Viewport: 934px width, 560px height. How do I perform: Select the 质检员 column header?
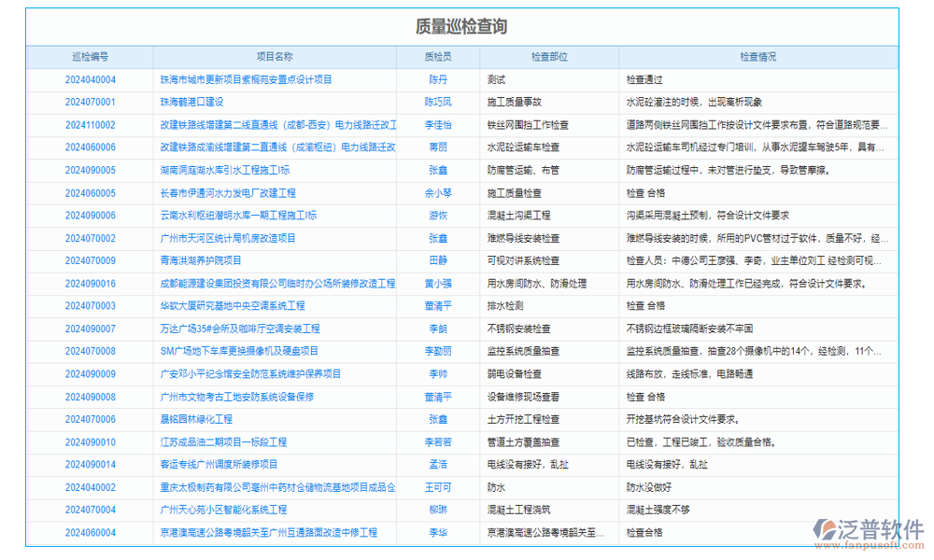pos(440,56)
